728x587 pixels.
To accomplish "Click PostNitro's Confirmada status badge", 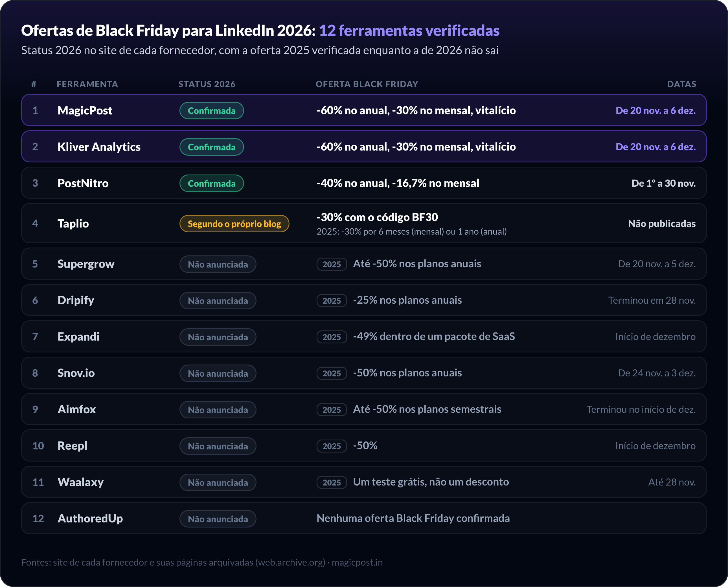I will pyautogui.click(x=212, y=183).
